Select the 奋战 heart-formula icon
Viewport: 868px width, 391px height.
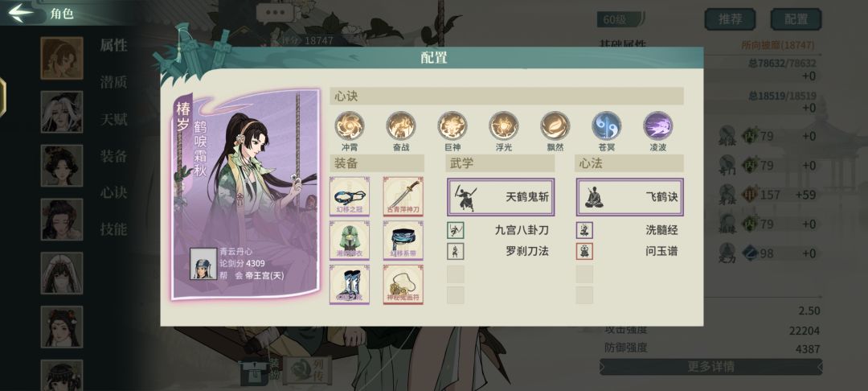coord(401,126)
